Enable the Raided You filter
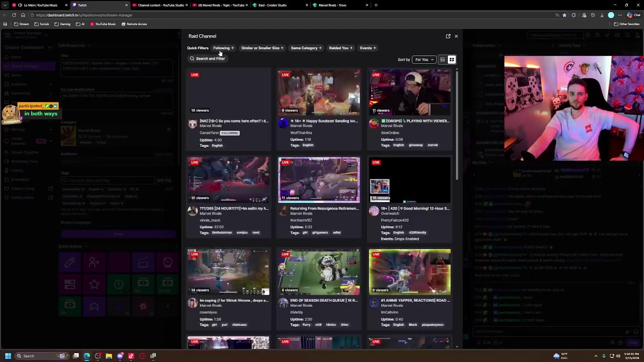 click(x=341, y=48)
